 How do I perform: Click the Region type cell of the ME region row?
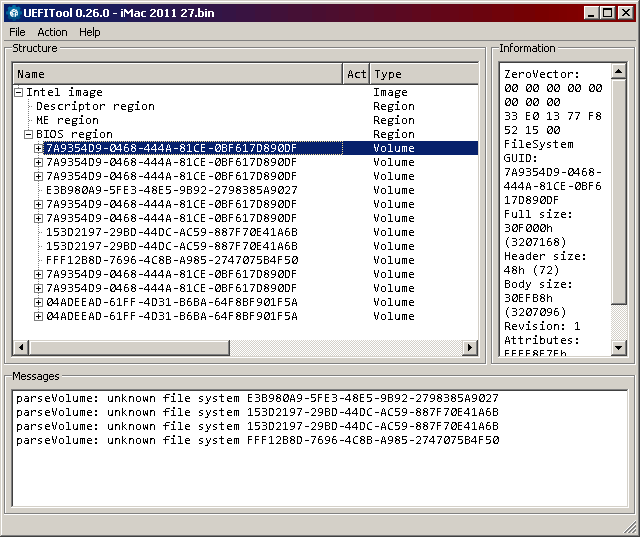point(393,120)
